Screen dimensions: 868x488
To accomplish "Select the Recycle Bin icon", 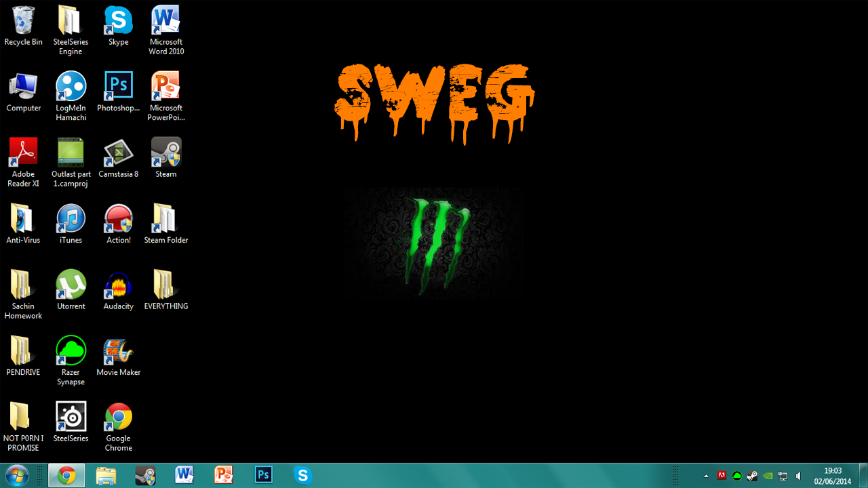I will coord(23,20).
